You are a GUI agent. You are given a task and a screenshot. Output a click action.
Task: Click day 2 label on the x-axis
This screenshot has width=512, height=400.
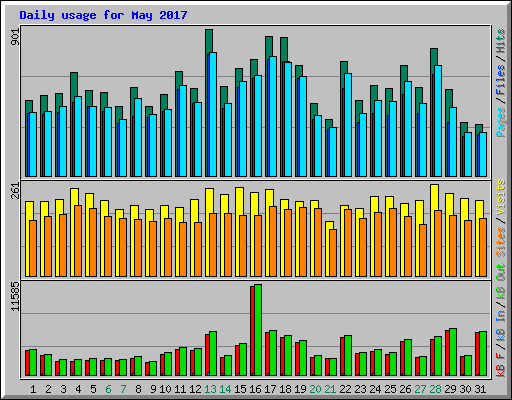tap(48, 389)
